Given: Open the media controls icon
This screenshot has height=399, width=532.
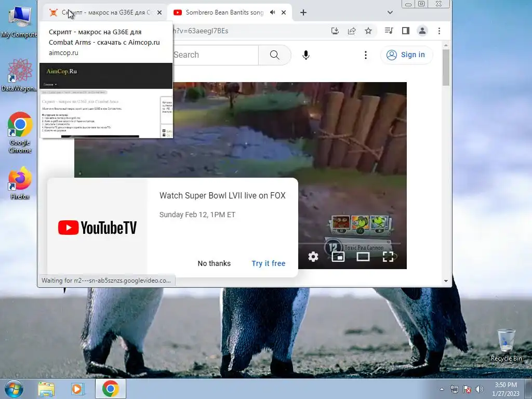Looking at the screenshot, I should [389, 31].
